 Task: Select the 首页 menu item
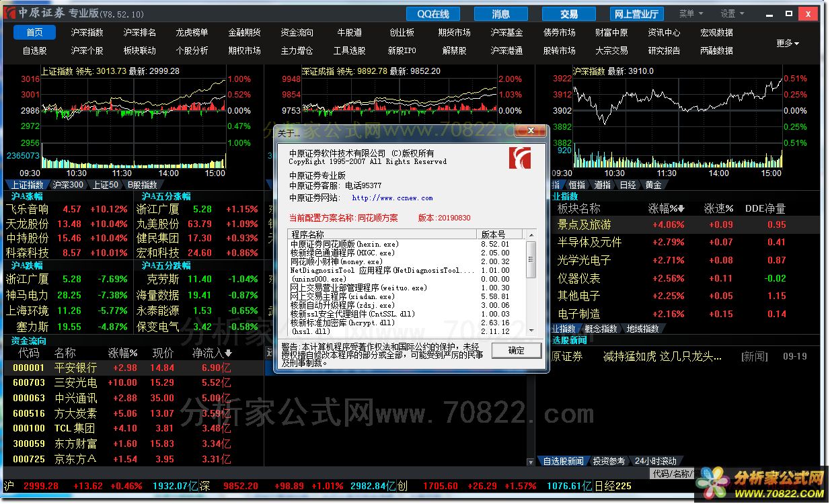[35, 32]
